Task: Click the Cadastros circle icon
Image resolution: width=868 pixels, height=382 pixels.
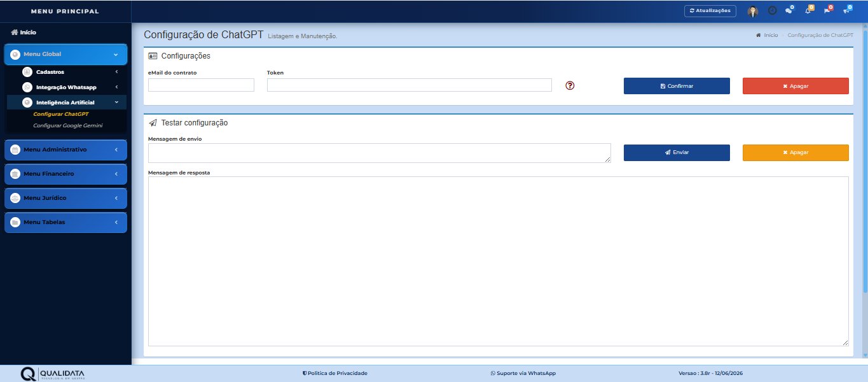Action: [x=27, y=72]
